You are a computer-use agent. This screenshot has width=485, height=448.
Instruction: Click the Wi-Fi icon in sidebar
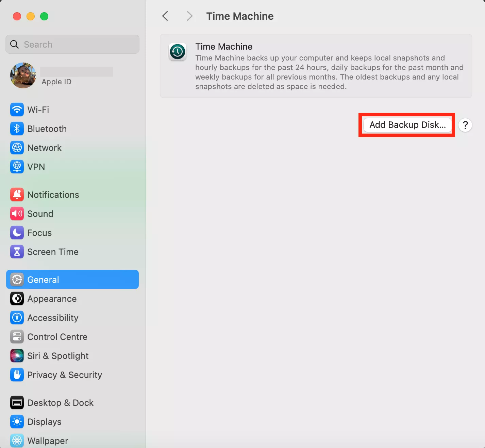[17, 109]
